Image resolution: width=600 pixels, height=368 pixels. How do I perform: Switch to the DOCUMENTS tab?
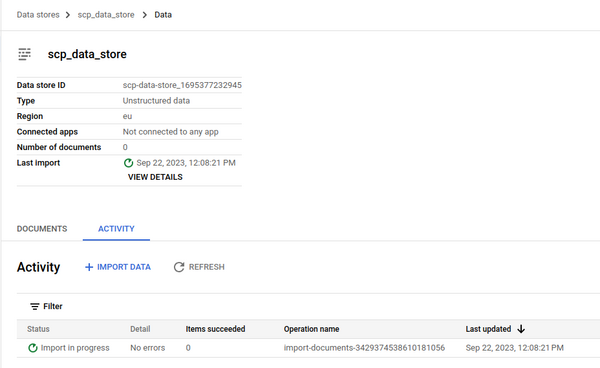click(x=42, y=229)
